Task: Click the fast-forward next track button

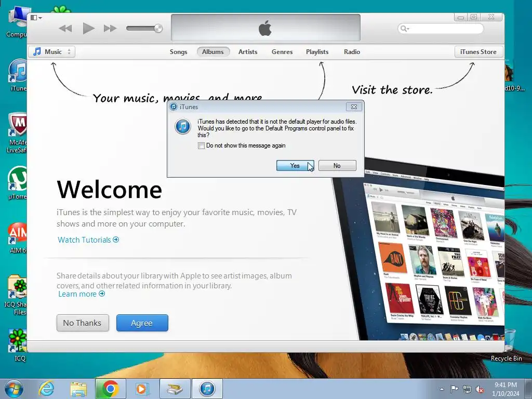Action: point(110,29)
